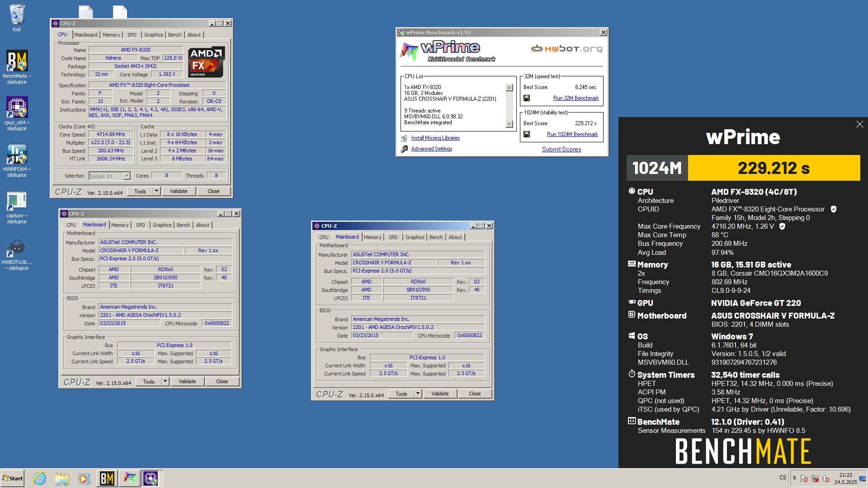The image size is (868, 488).
Task: Click the Advanced Settings wrench icon
Action: 404,149
